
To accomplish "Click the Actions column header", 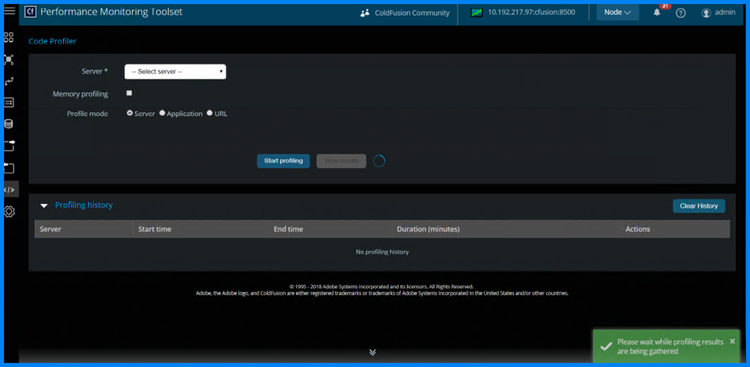I will pyautogui.click(x=638, y=229).
